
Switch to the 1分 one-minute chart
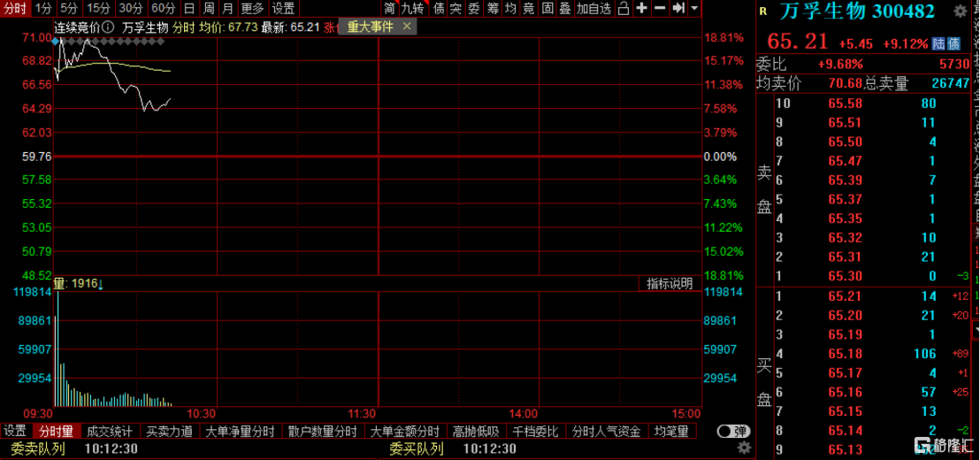point(43,8)
